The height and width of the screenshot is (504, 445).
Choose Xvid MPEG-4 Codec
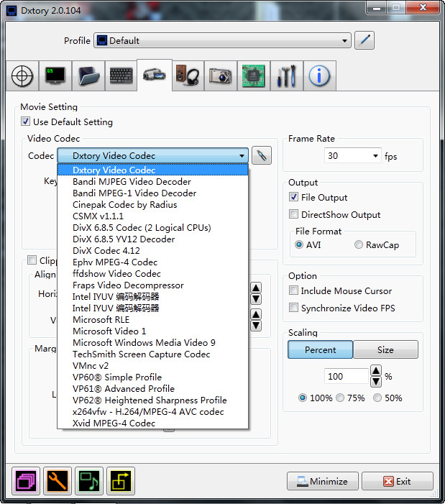click(152, 423)
